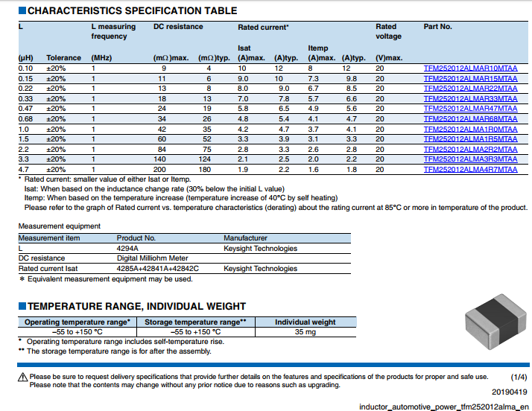Open the TFM252012ALMA1R5MTAA part page
Screen dimensions: 532x411
469,139
